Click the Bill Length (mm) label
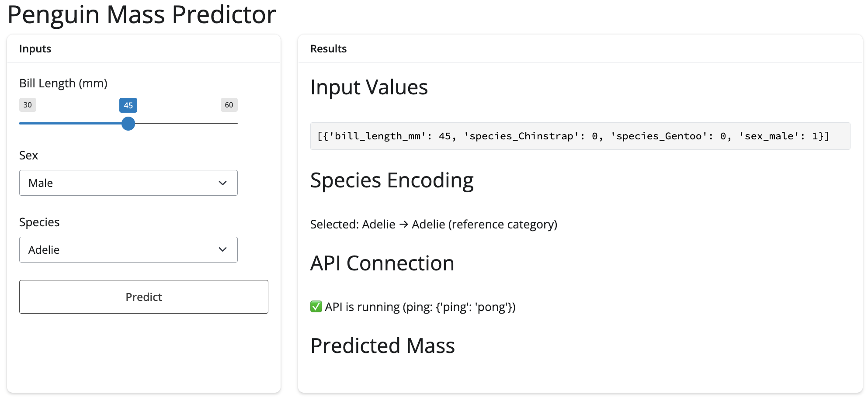Image resolution: width=868 pixels, height=401 pixels. click(63, 83)
